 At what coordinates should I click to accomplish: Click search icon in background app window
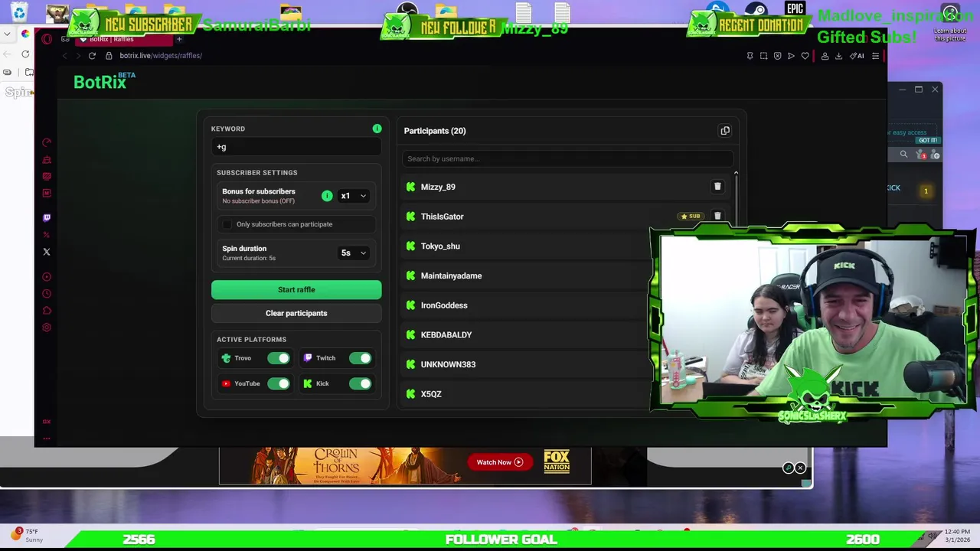tap(903, 155)
